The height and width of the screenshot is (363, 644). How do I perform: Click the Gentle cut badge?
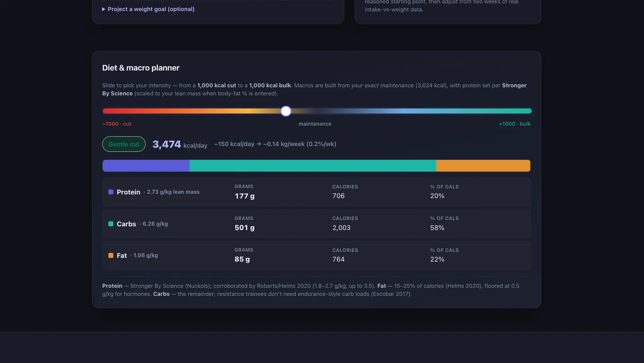click(x=124, y=144)
